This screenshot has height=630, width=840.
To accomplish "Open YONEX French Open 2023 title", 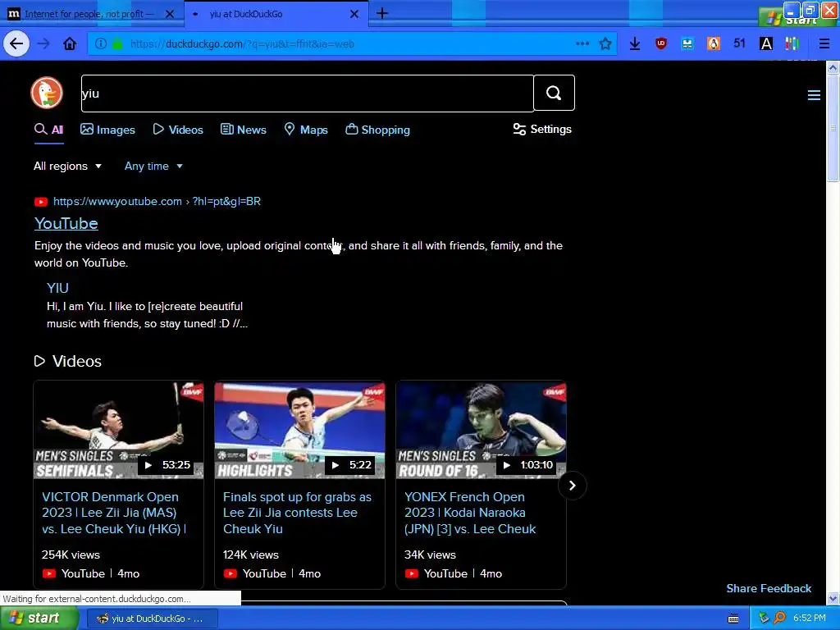I will coord(470,513).
